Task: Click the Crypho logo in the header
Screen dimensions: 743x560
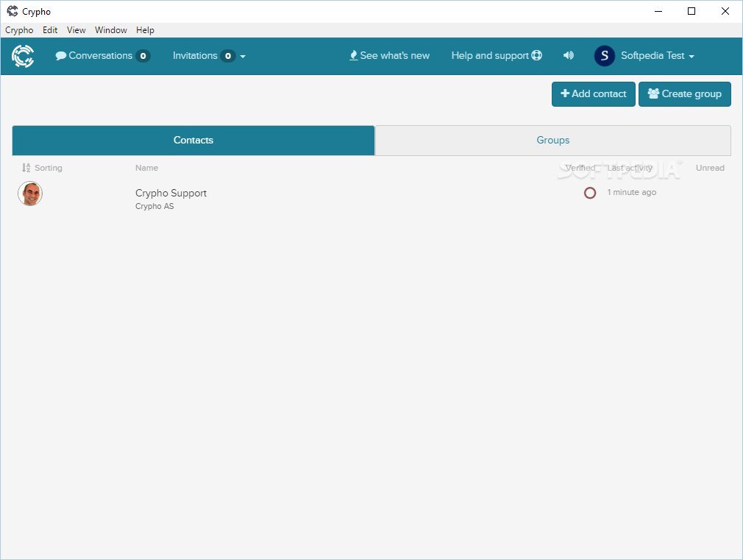Action: click(23, 56)
